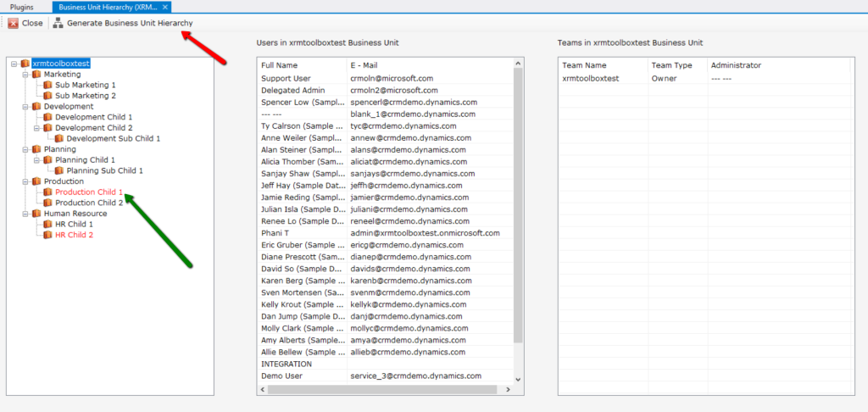Screen dimensions: 868x412
Task: Select the red HR Child 2 item
Action: point(74,235)
